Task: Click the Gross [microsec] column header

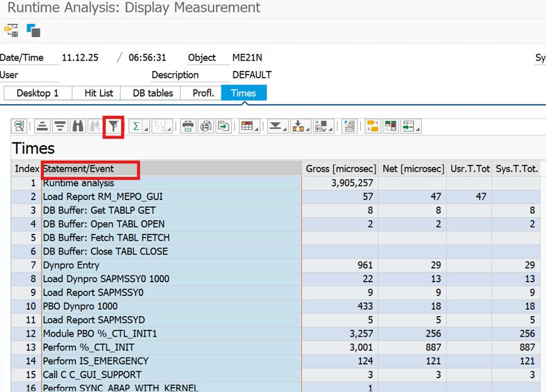Action: click(x=341, y=169)
